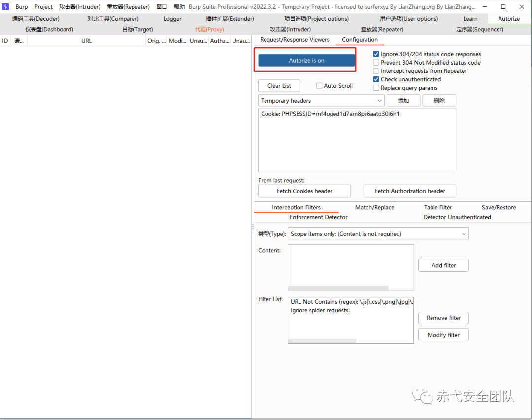Select URL Not Contains (regex) filter entry
532x420 pixels.
[351, 302]
